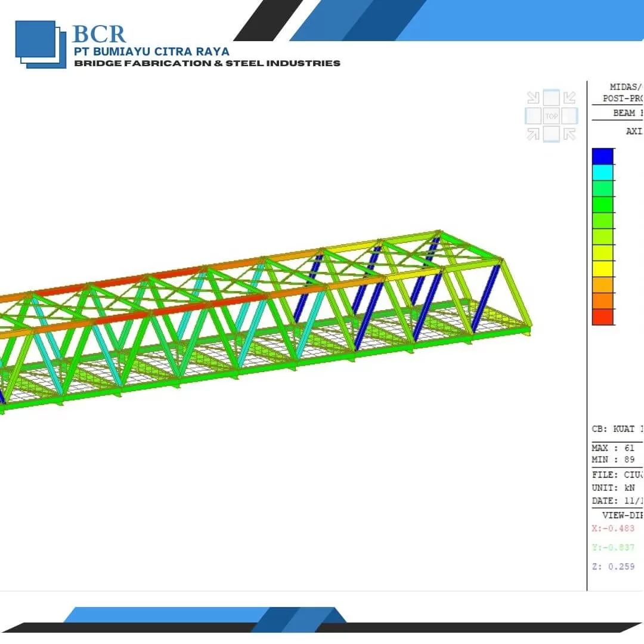Click the 'Y:-0.837' view direction value
Viewport: 644px width, 644px height.
pos(613,547)
